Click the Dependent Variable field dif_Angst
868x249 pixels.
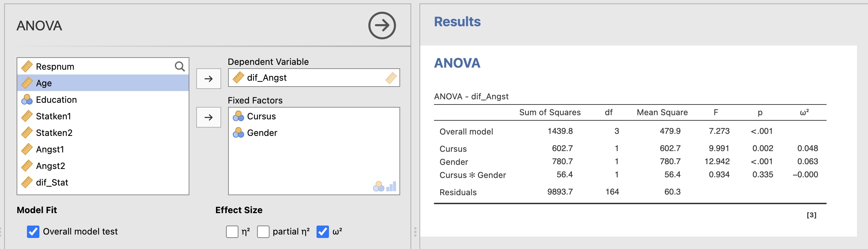[266, 78]
